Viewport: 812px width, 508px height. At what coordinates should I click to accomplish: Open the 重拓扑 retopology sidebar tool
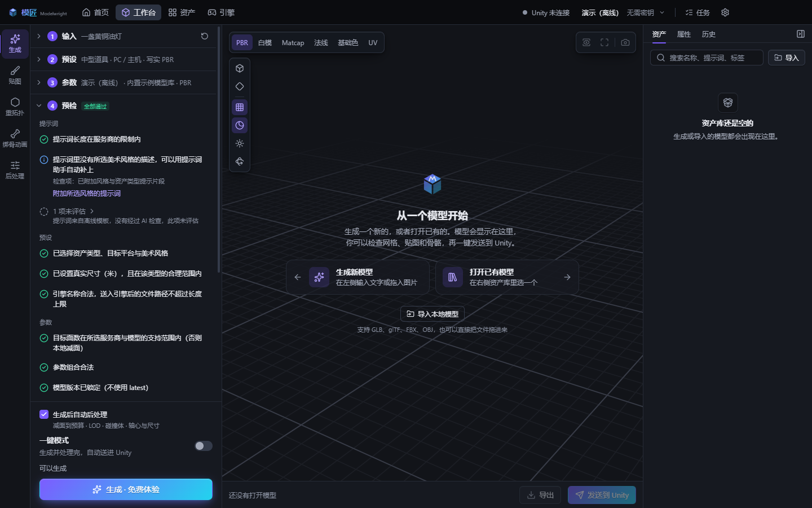tap(15, 107)
